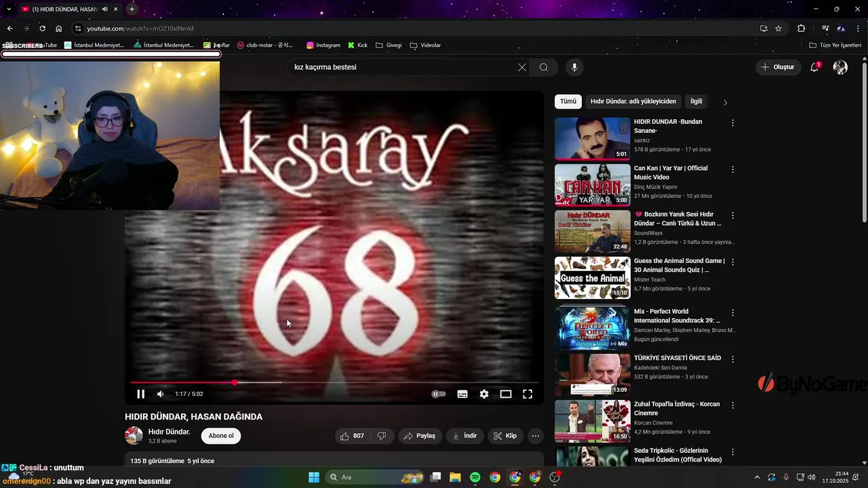Open menu for 'Mix - Perfect World' playlist

point(732,313)
